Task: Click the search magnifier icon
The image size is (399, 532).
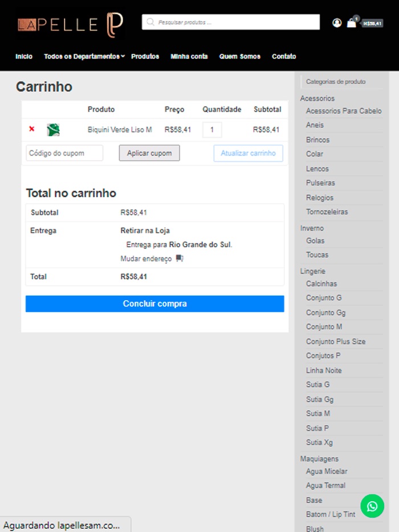Action: pos(150,22)
